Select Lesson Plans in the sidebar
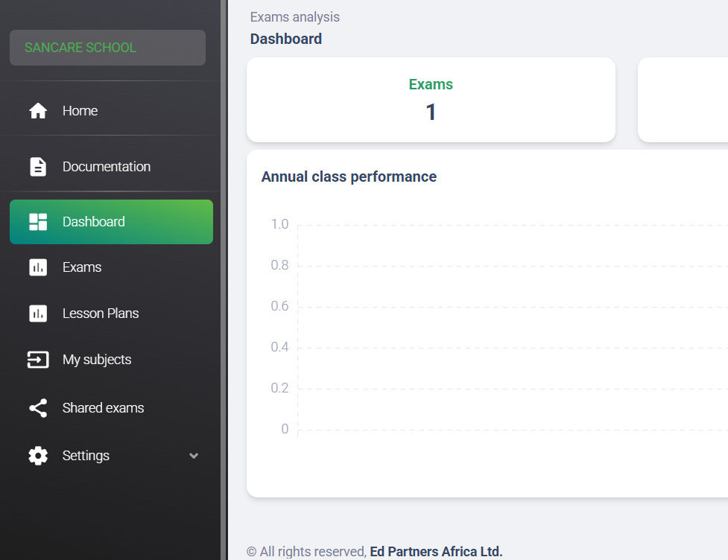Viewport: 728px width, 560px height. [101, 314]
